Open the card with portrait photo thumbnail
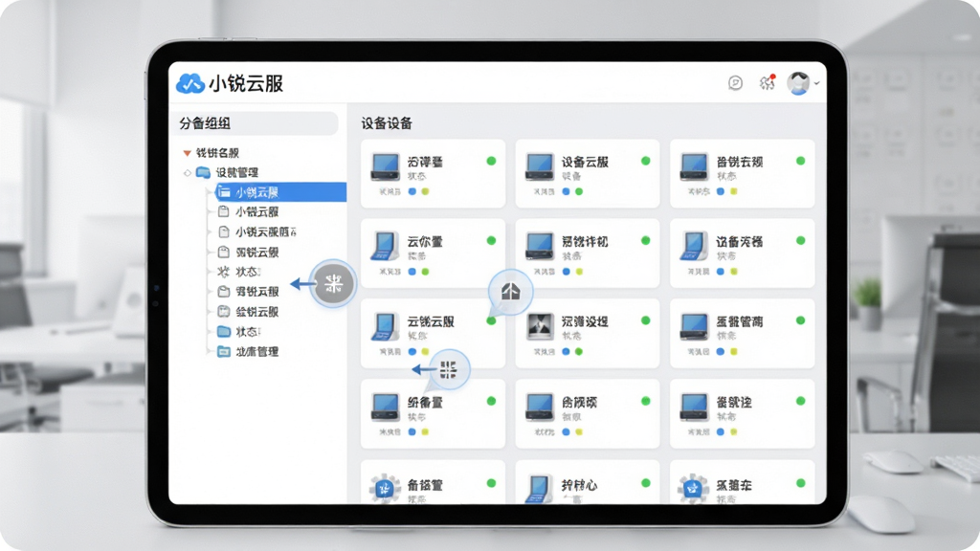 (x=587, y=332)
